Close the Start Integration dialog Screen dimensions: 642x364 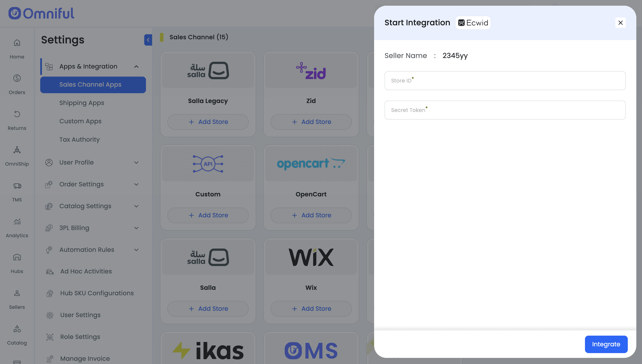pos(620,23)
